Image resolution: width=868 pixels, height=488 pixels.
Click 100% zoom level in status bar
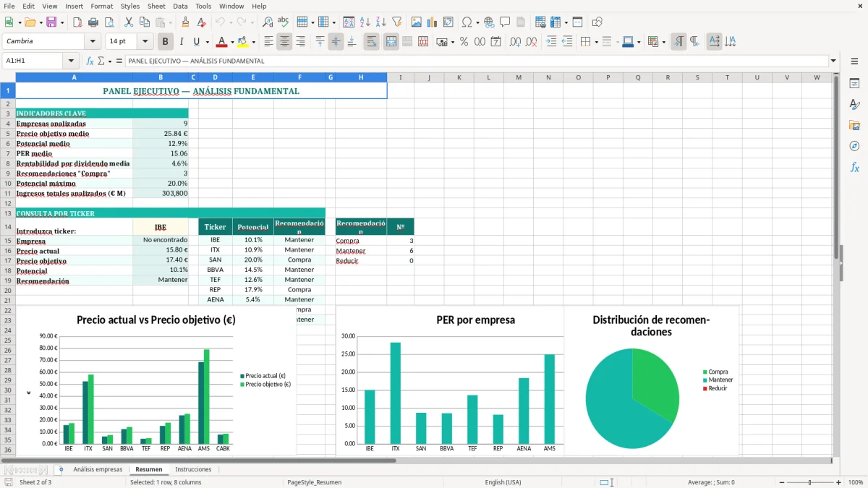(x=856, y=482)
